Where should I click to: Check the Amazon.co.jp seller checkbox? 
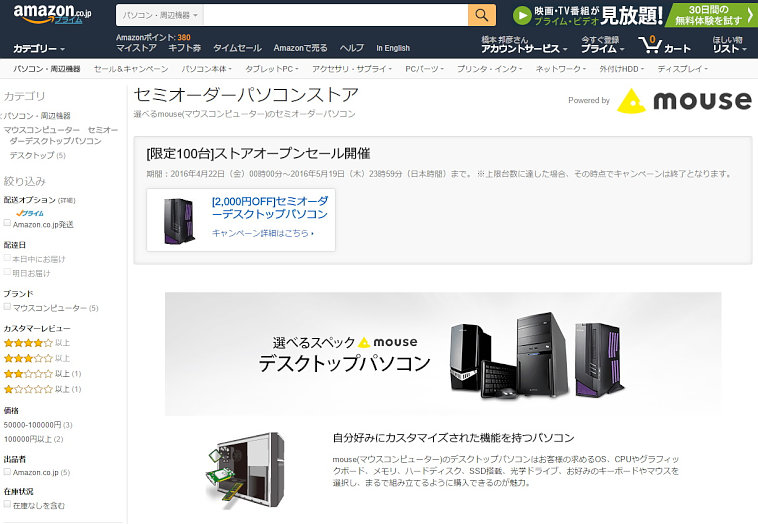7,471
